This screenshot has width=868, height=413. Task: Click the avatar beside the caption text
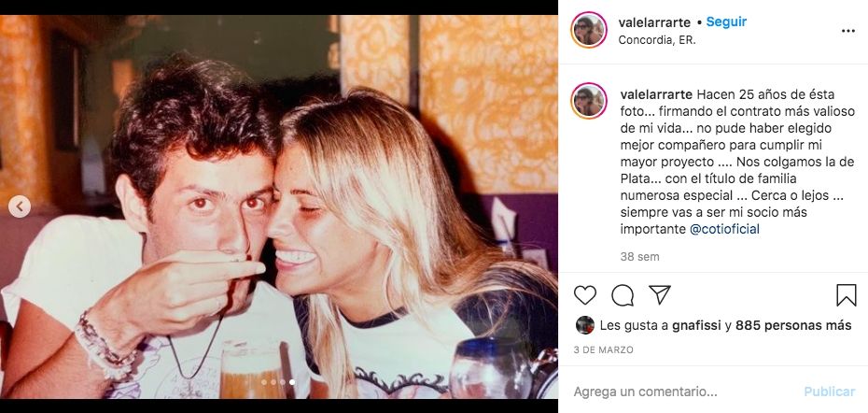[x=589, y=101]
